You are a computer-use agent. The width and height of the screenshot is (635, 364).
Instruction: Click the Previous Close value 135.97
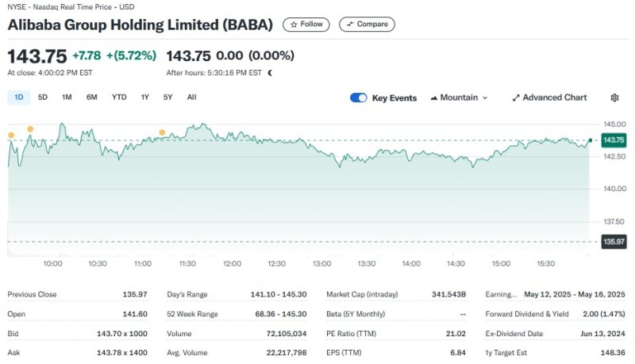pyautogui.click(x=135, y=294)
